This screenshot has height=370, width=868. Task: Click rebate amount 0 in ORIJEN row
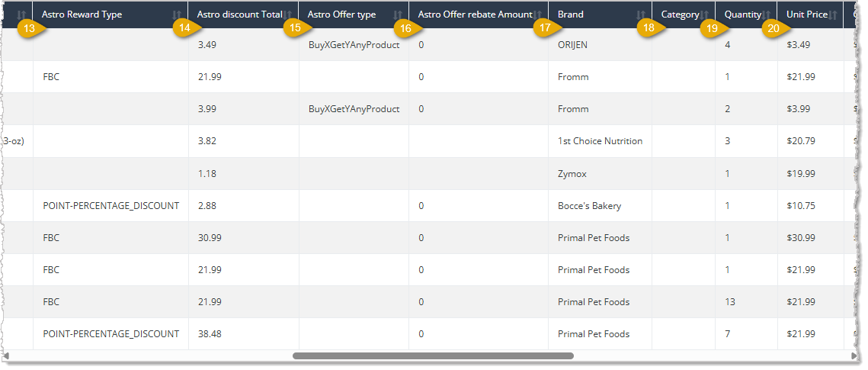coord(421,45)
